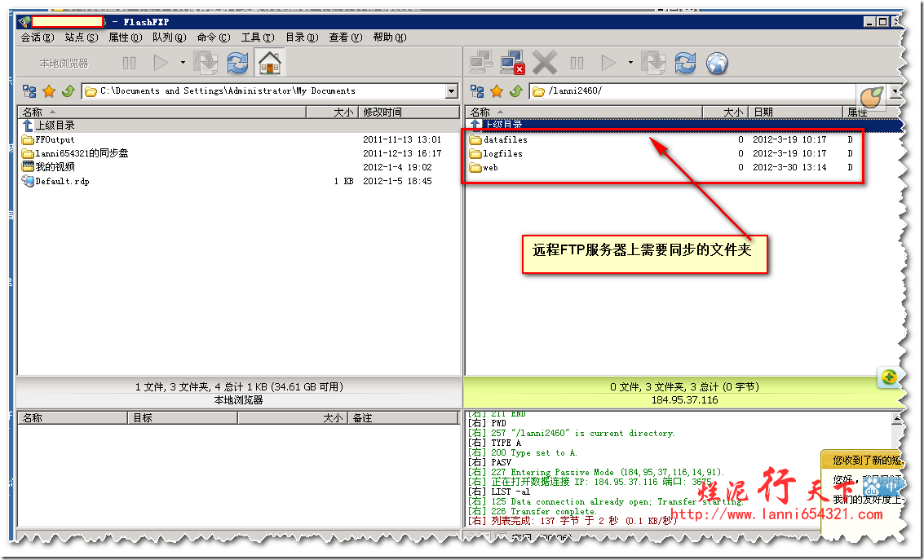Click the star bookmark icon in local pane

click(x=49, y=91)
